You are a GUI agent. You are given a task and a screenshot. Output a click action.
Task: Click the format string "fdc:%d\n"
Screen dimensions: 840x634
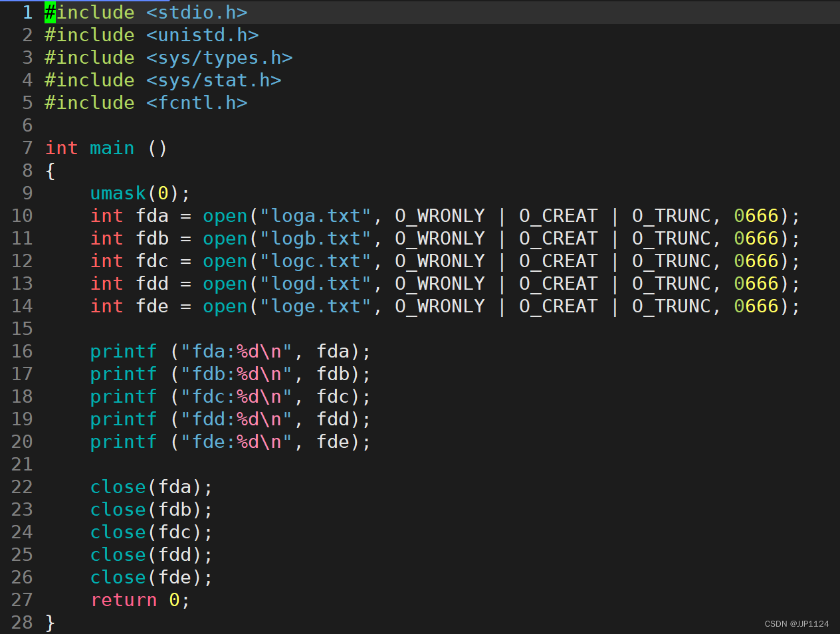pos(236,397)
